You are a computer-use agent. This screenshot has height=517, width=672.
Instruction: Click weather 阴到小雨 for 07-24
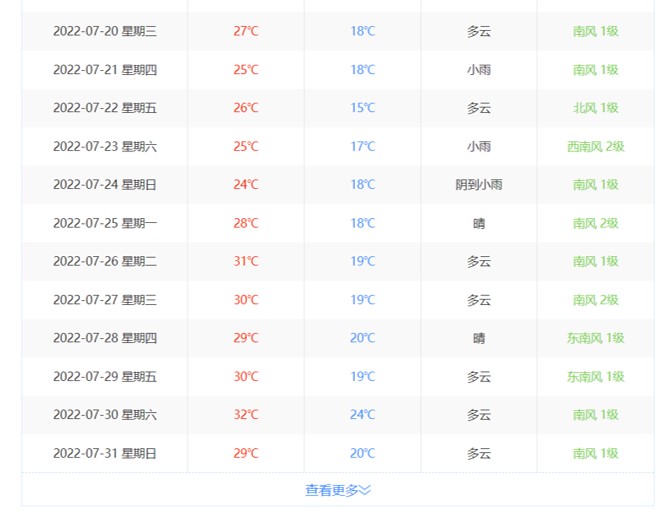[479, 185]
